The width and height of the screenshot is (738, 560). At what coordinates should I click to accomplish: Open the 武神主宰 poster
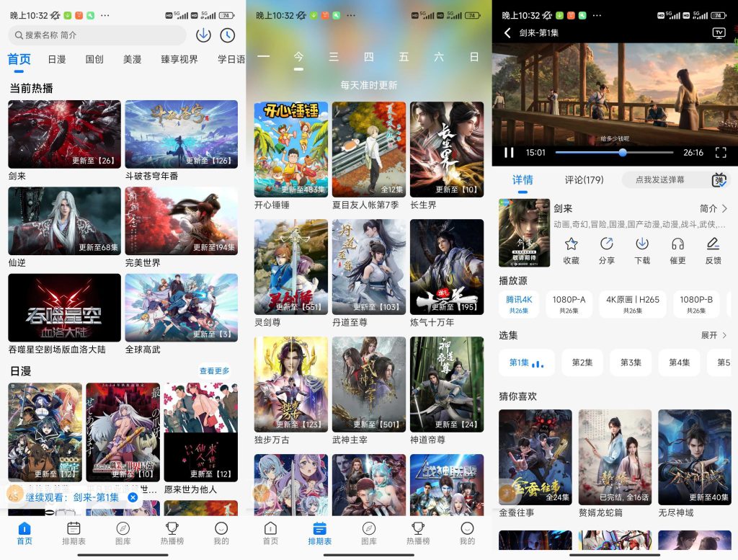click(x=369, y=384)
